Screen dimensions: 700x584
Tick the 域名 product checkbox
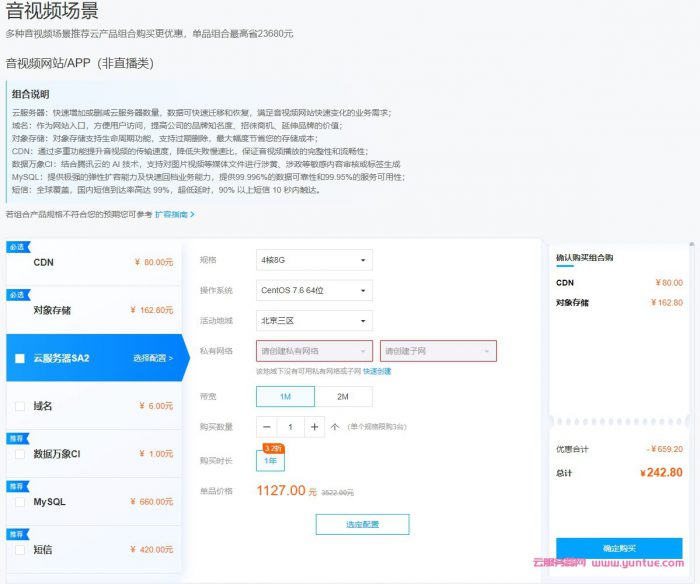(20, 406)
